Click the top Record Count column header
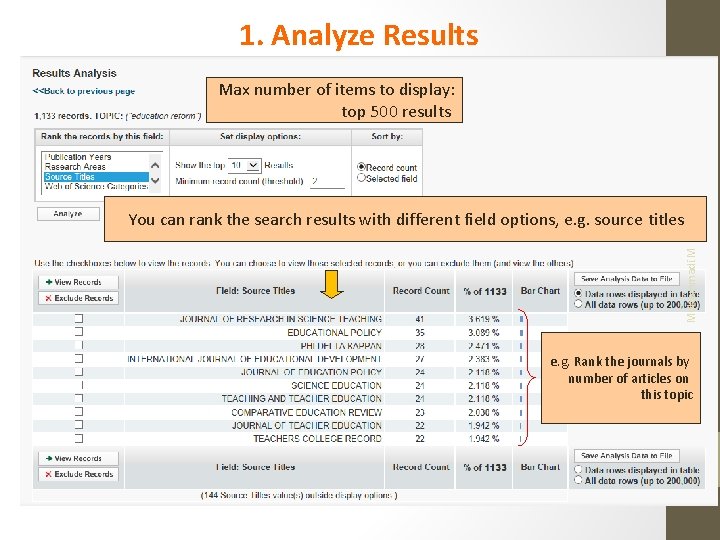This screenshot has width=720, height=540. [x=421, y=291]
